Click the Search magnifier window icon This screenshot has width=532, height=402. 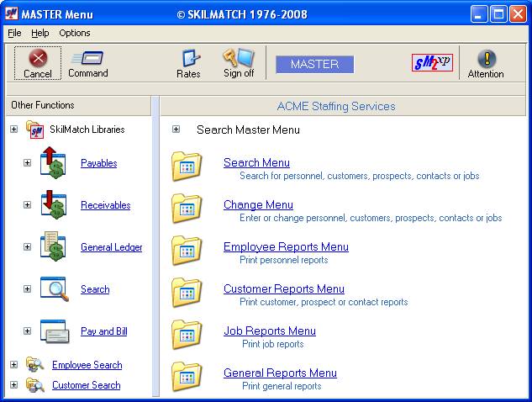click(x=55, y=289)
